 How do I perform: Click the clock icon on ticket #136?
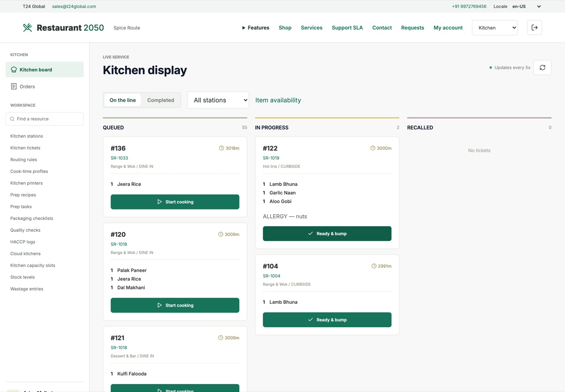tap(222, 148)
